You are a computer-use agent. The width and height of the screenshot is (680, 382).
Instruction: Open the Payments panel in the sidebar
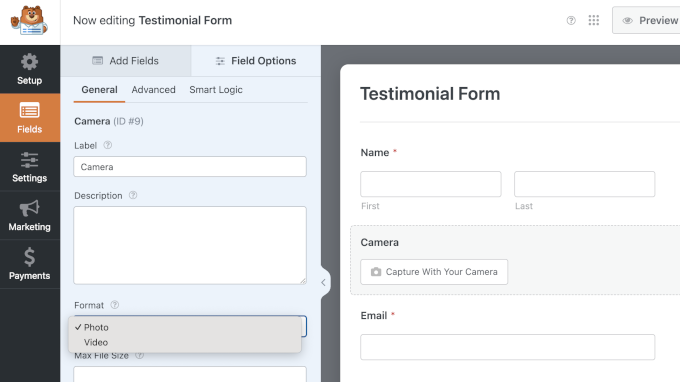coord(29,264)
